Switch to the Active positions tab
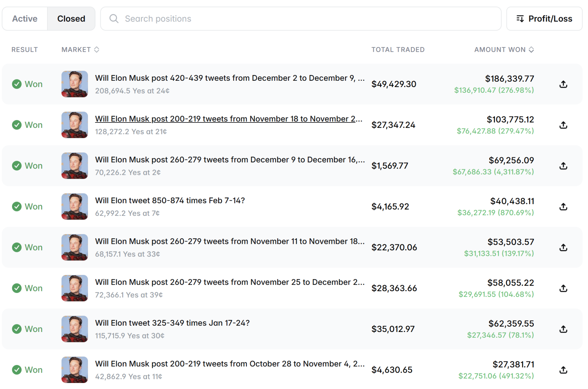The height and width of the screenshot is (389, 588). (25, 19)
